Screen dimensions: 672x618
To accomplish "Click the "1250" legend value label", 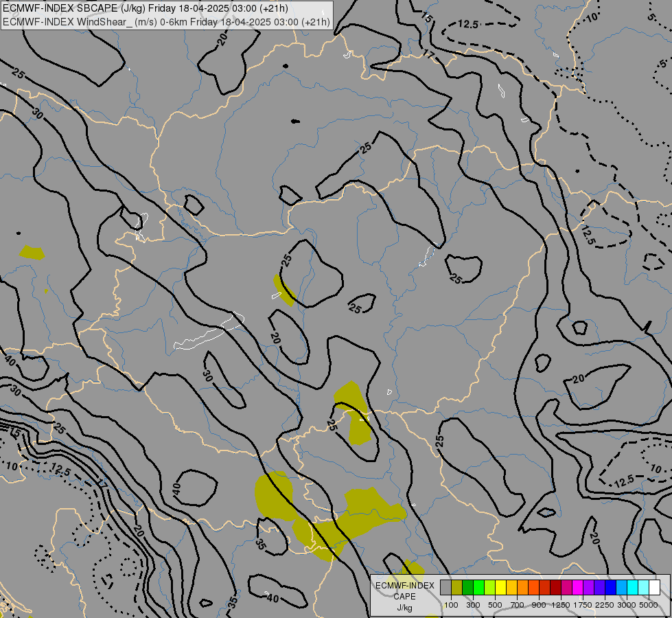I will [561, 605].
